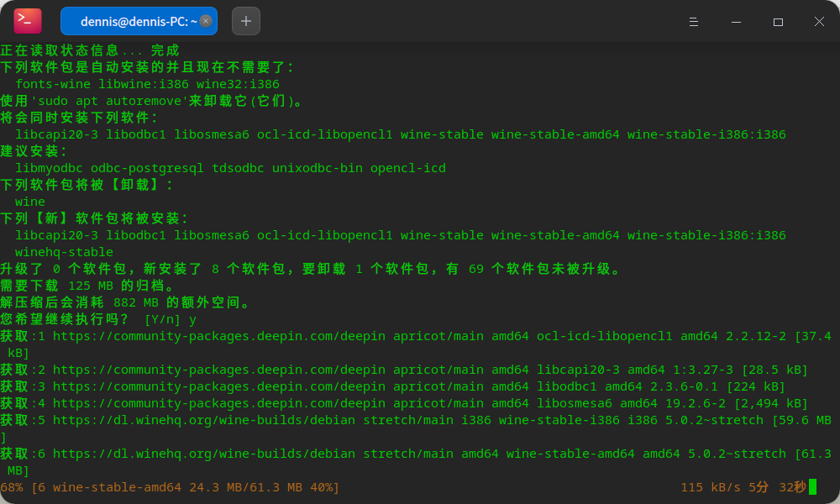
Task: Click the 'sudo apt autoremove' command text
Action: pyautogui.click(x=109, y=101)
